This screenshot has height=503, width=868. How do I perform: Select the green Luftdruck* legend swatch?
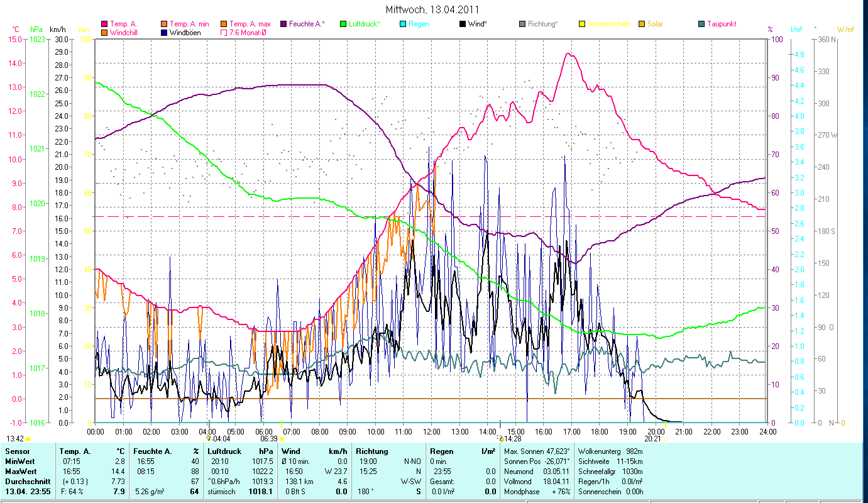343,25
